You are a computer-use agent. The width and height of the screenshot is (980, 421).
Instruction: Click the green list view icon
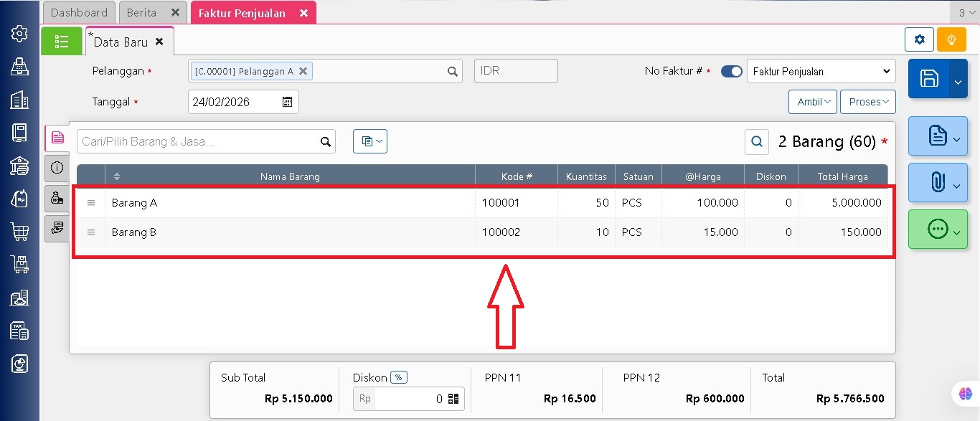click(x=62, y=42)
